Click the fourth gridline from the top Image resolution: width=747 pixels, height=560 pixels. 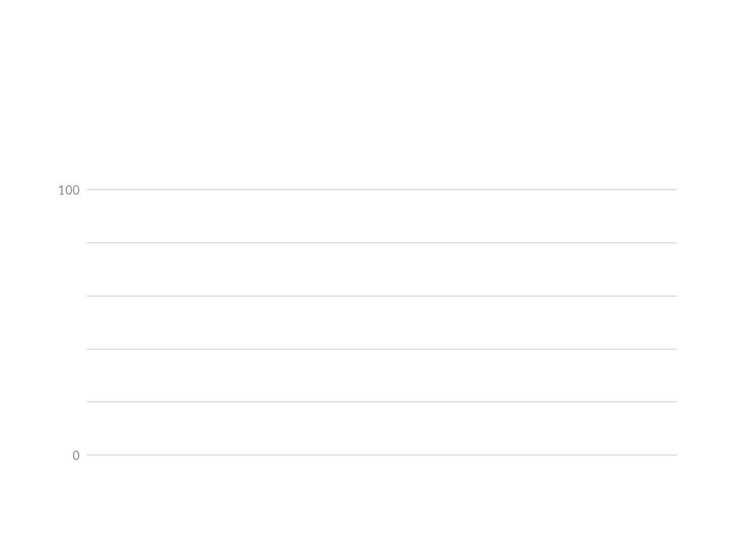tap(382, 349)
